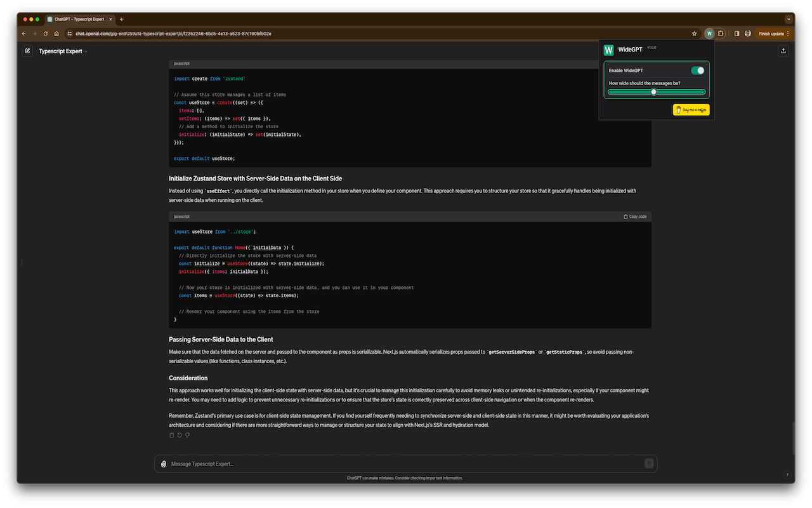This screenshot has width=812, height=508.
Task: Click the browser forward arrow
Action: click(34, 34)
